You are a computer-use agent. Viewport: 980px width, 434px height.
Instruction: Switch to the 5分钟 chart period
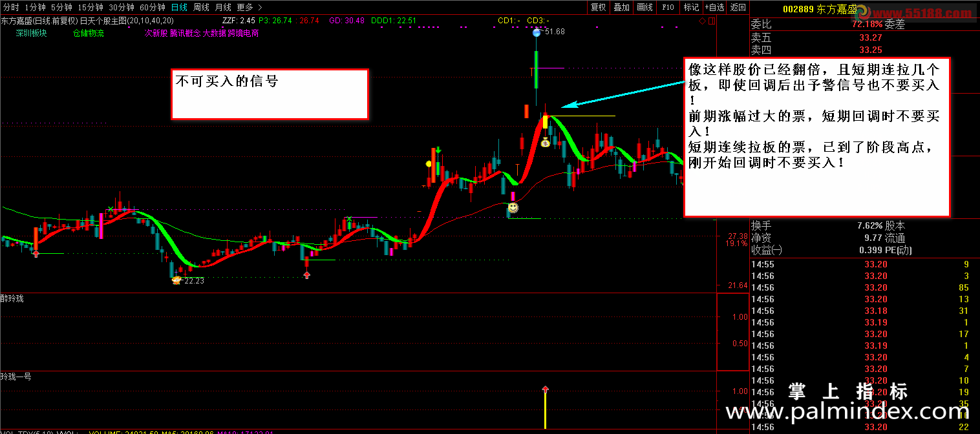click(61, 7)
